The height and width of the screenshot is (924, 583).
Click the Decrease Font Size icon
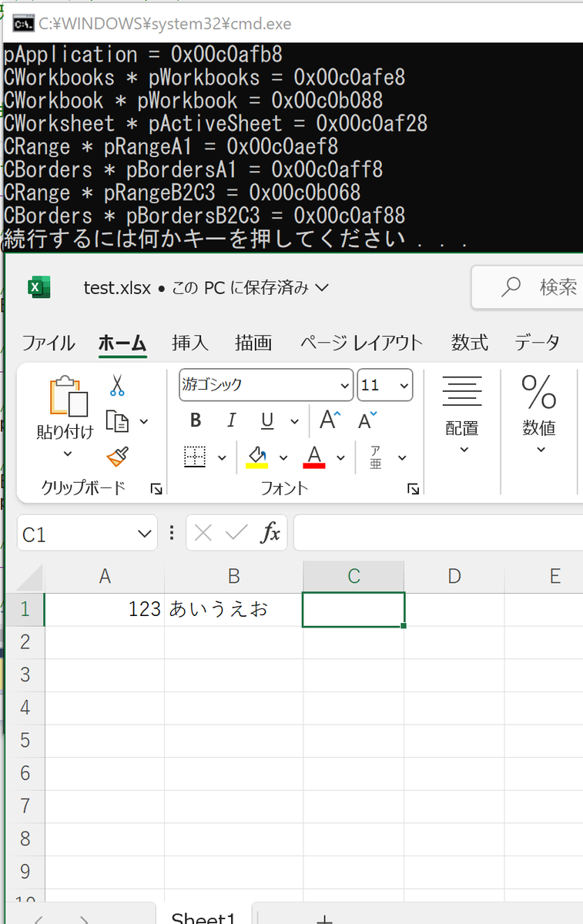368,420
